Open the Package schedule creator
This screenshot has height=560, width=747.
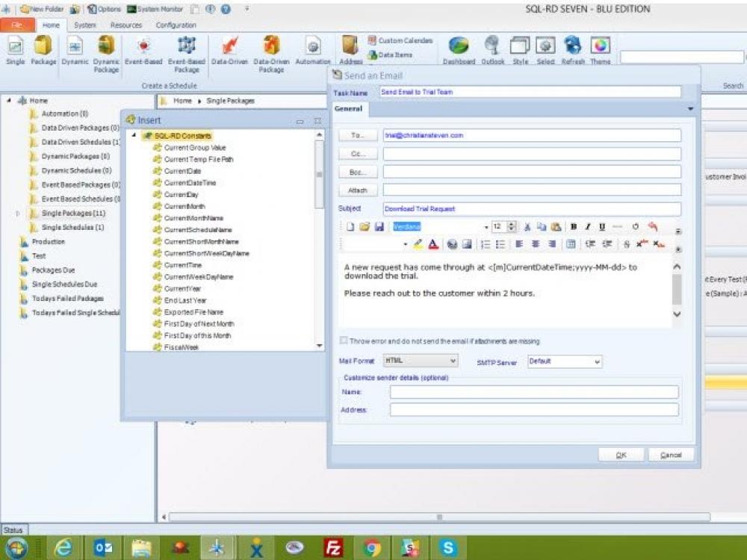click(x=43, y=49)
